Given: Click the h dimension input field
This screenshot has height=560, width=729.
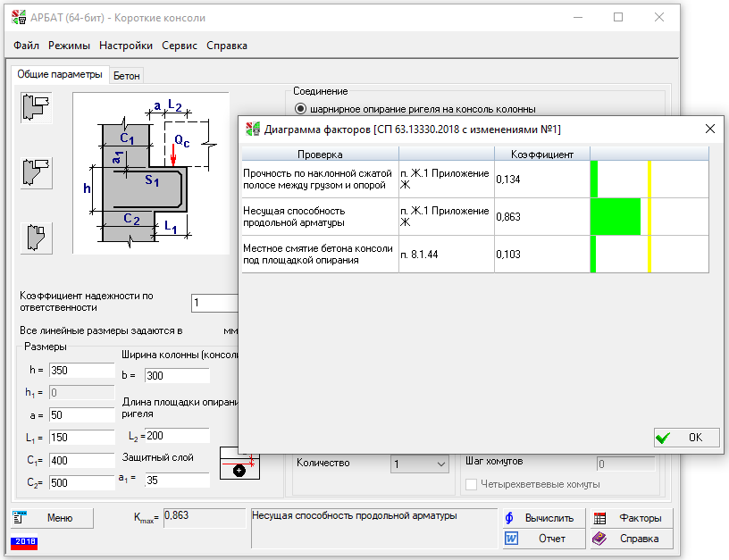Looking at the screenshot, I should pos(81,371).
